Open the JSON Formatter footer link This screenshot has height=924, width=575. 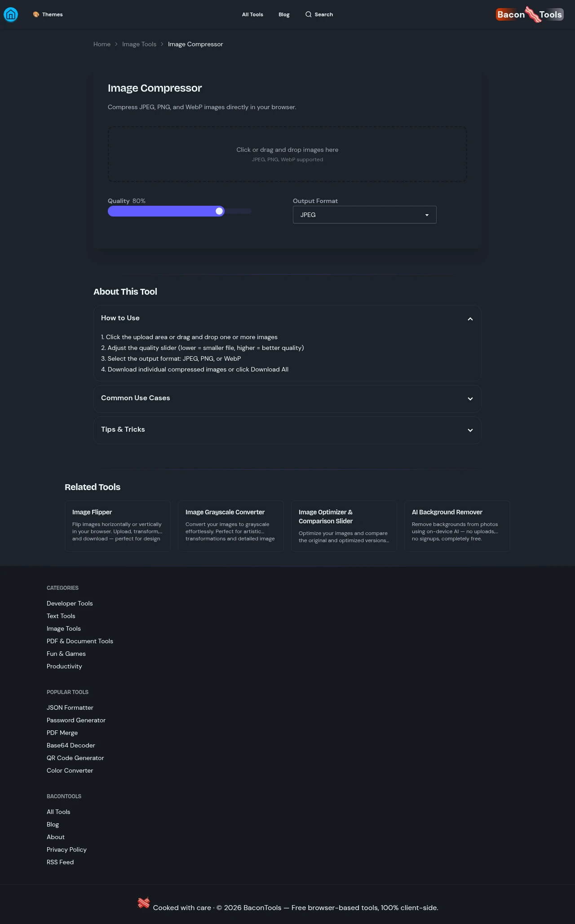coord(70,707)
